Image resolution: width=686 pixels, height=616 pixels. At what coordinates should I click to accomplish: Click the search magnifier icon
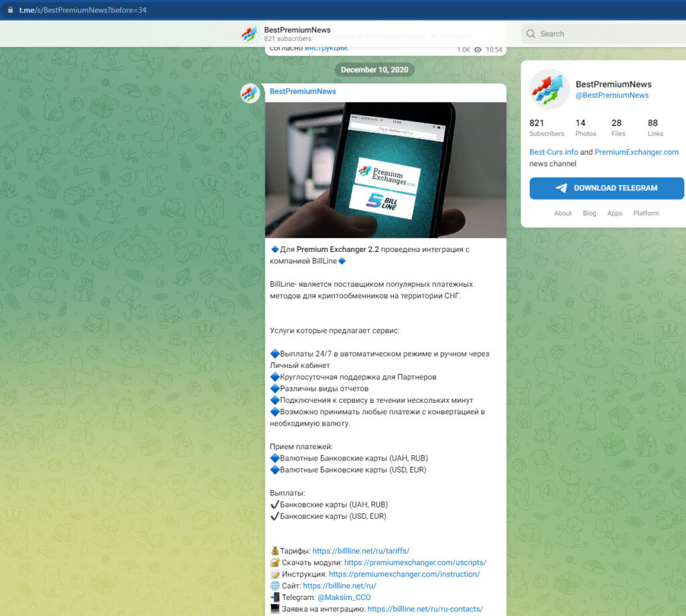click(531, 34)
